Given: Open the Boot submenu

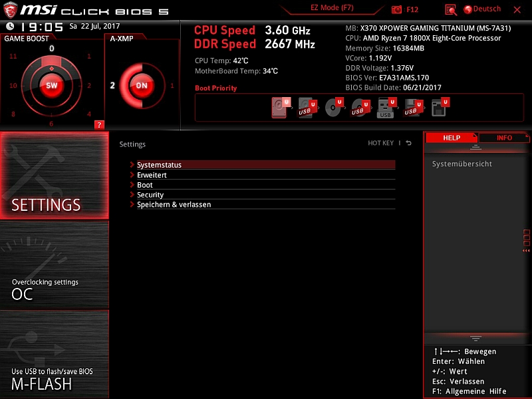Looking at the screenshot, I should (x=266, y=185).
